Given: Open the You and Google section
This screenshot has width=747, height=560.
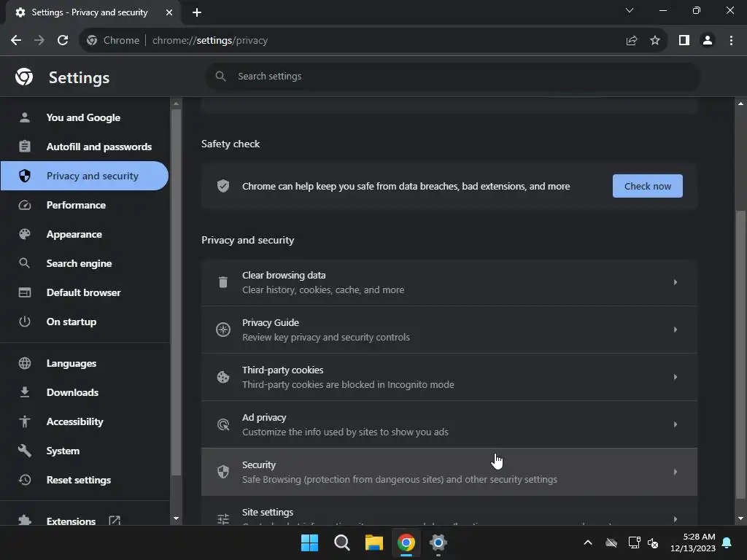Looking at the screenshot, I should 85,117.
